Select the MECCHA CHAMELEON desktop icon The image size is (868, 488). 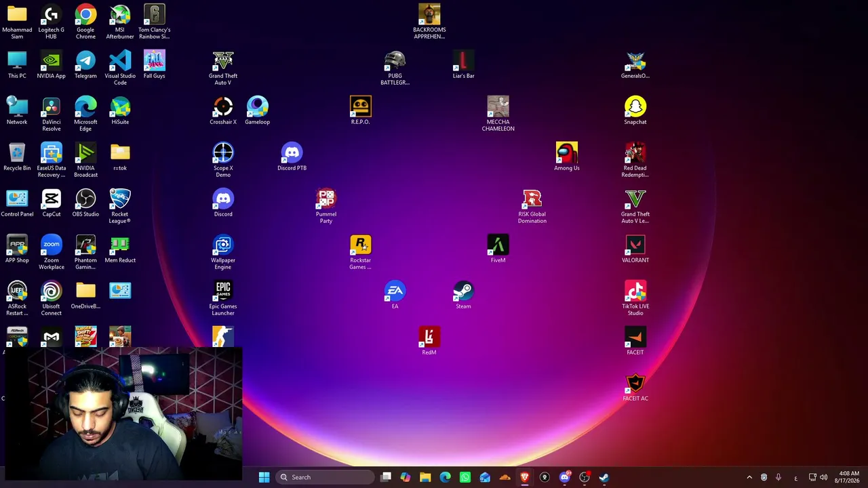(498, 113)
